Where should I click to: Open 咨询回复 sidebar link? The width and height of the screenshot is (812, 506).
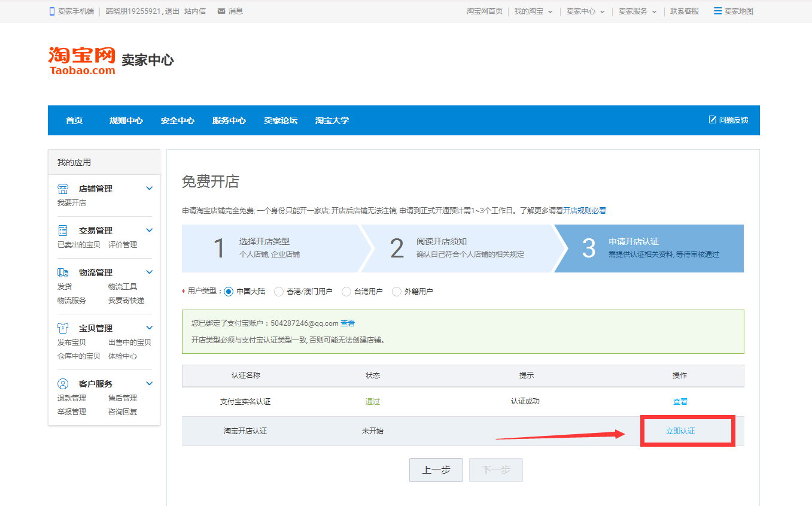click(x=123, y=412)
